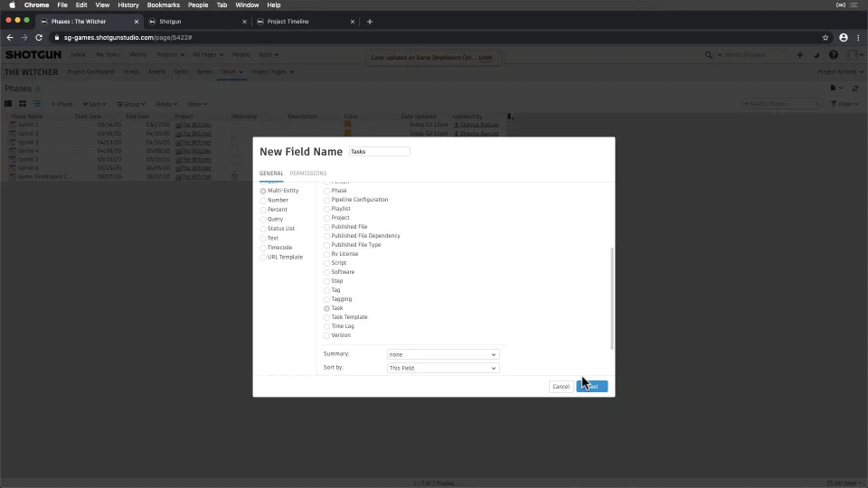The width and height of the screenshot is (868, 488).
Task: Expand the Project Pages menu
Action: pyautogui.click(x=272, y=72)
